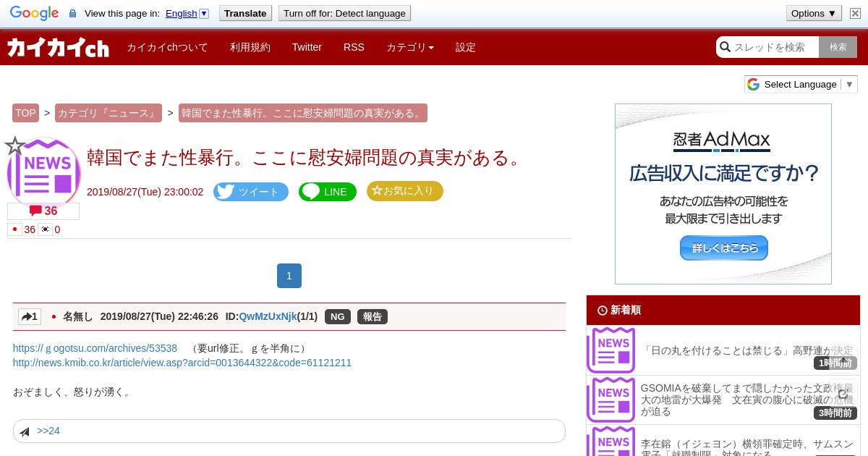The image size is (868, 456).
Task: Click the Japan flag icon
Action: (x=14, y=229)
